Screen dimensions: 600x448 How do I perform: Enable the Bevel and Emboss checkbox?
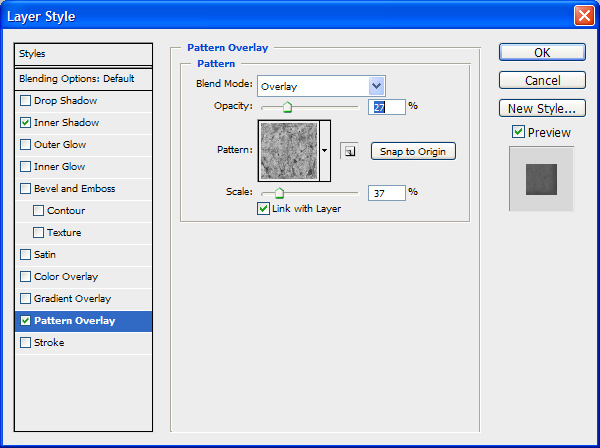tap(26, 189)
